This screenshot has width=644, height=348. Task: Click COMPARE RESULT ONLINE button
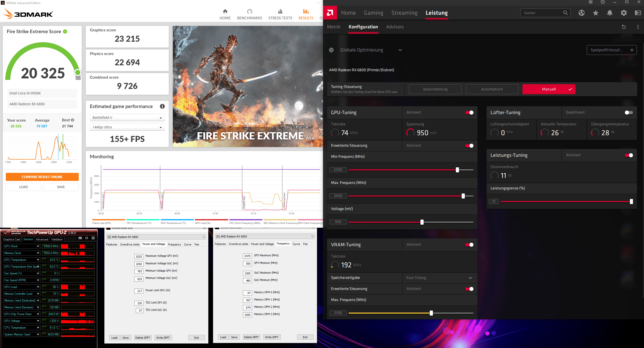pos(42,177)
